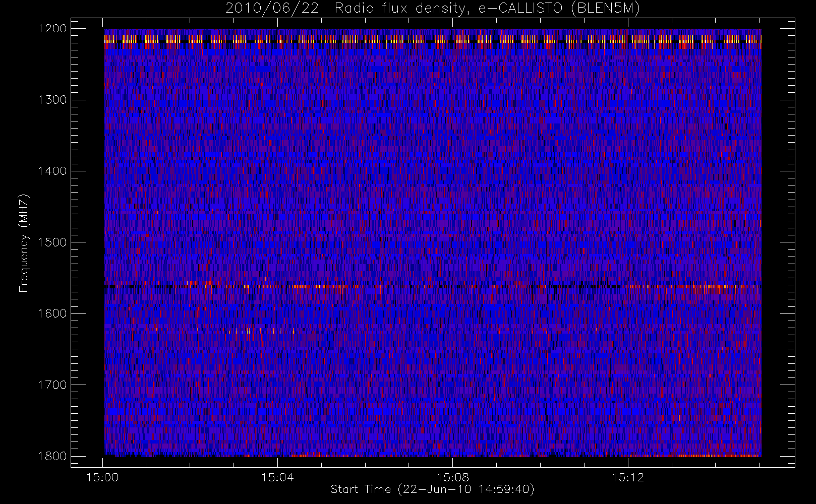Click the bright yellow interference band near 1210 MHz
Image resolution: width=816 pixels, height=504 pixels.
pyautogui.click(x=433, y=38)
